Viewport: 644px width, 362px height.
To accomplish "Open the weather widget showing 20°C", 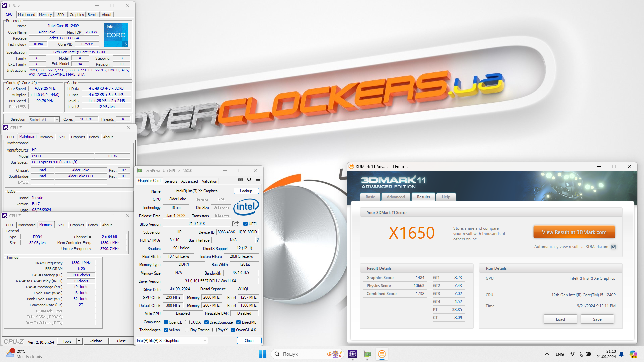I will coord(24,354).
